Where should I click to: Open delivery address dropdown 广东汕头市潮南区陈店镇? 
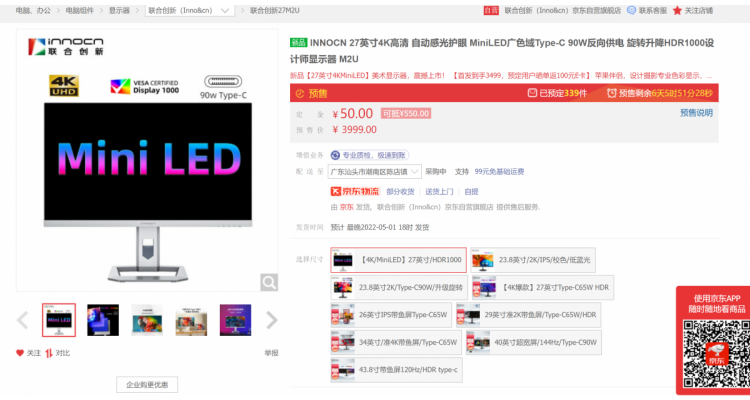click(x=375, y=171)
